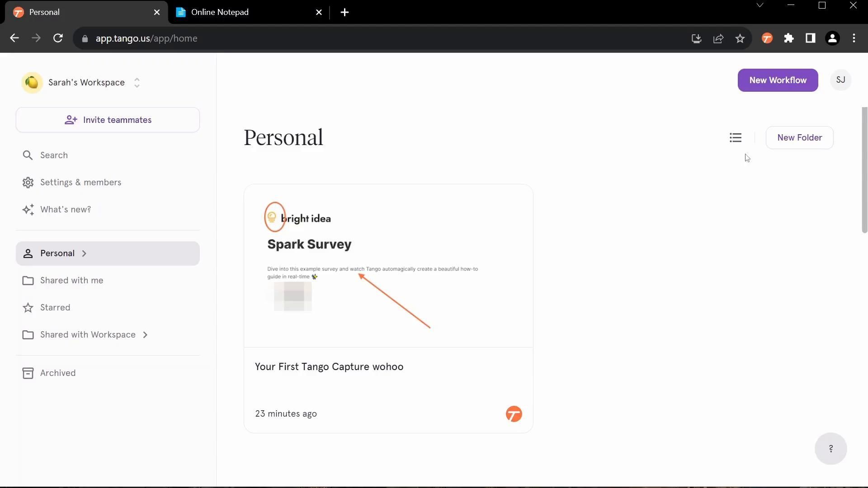868x488 pixels.
Task: Open Starred in the sidebar
Action: (x=55, y=308)
